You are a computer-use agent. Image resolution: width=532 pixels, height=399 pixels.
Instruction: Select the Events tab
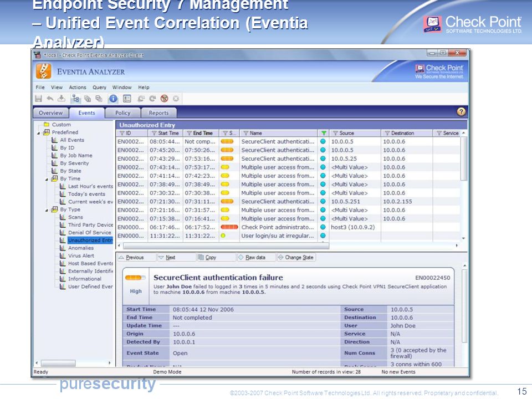pos(86,113)
